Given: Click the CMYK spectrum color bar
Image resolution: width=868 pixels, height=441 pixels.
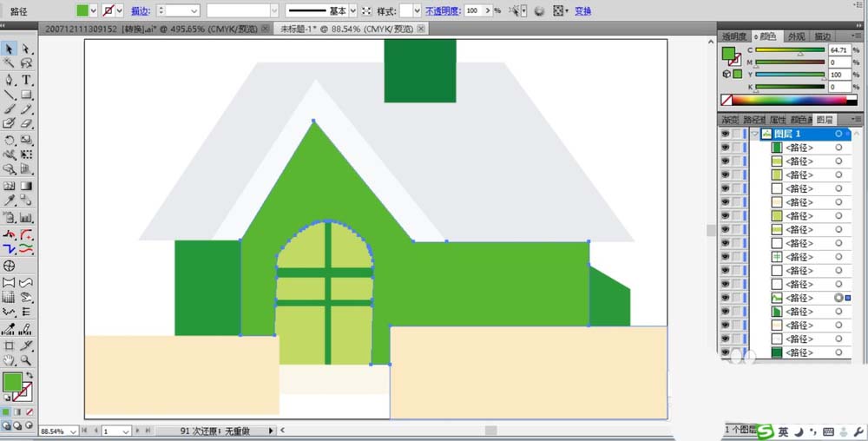Looking at the screenshot, I should pyautogui.click(x=789, y=100).
